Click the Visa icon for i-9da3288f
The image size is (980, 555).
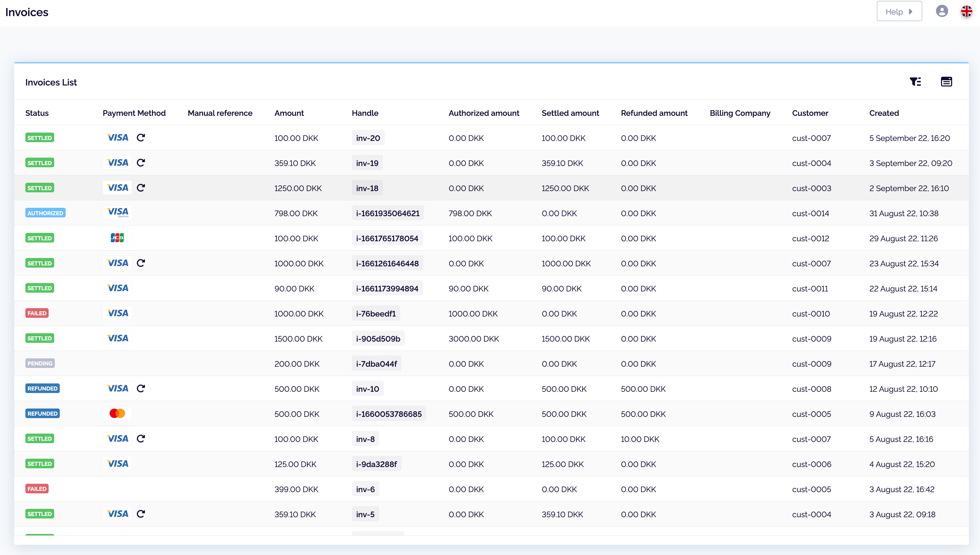[117, 464]
